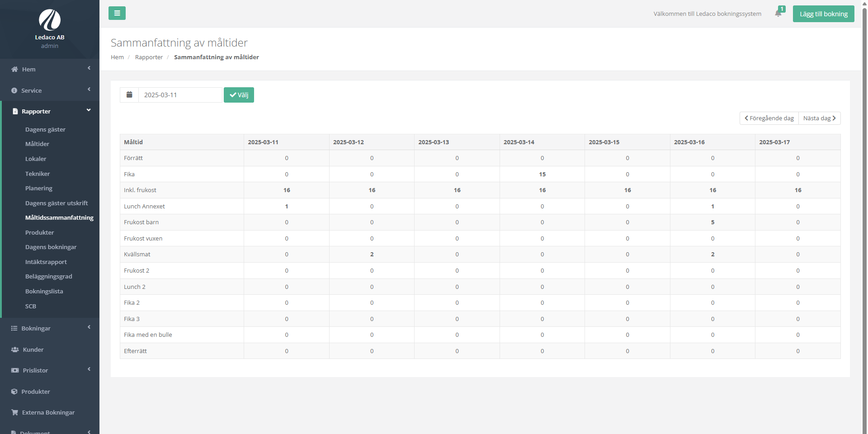The width and height of the screenshot is (868, 434).
Task: Click the Produkter box icon in sidebar
Action: click(x=14, y=392)
